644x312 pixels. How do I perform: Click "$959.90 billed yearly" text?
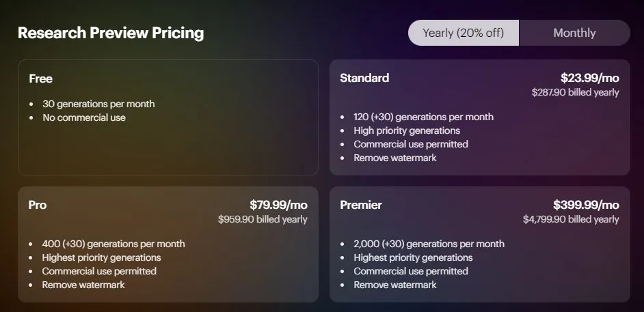263,219
